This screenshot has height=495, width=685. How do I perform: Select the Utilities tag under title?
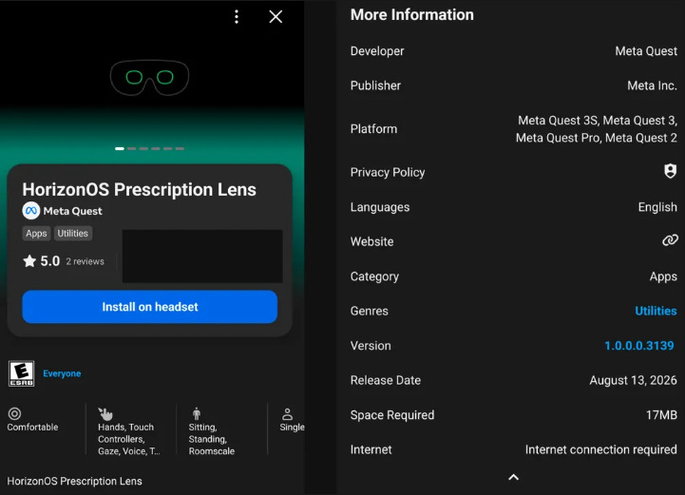73,233
